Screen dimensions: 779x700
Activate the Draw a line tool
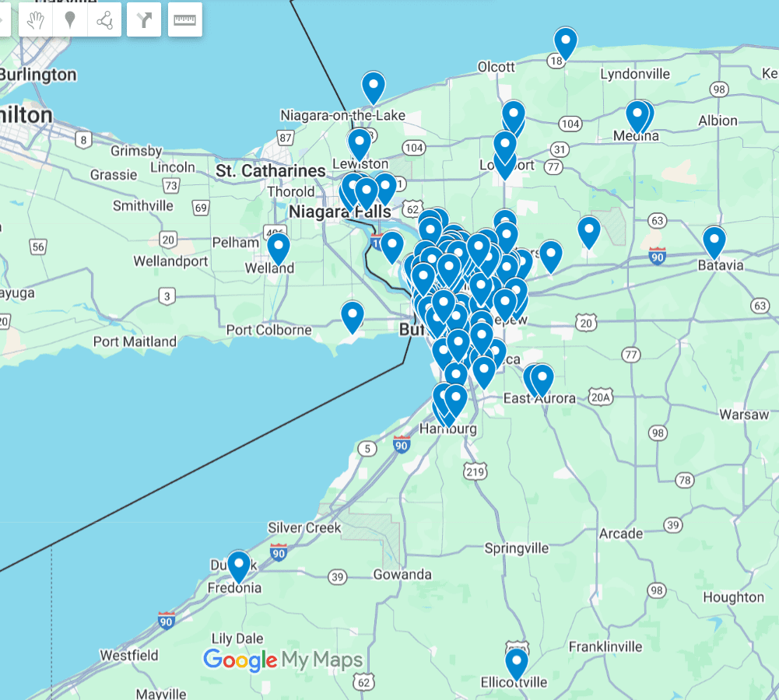[104, 20]
